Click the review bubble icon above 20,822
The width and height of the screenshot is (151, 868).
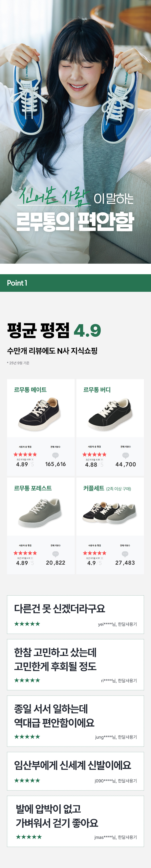pyautogui.click(x=55, y=554)
